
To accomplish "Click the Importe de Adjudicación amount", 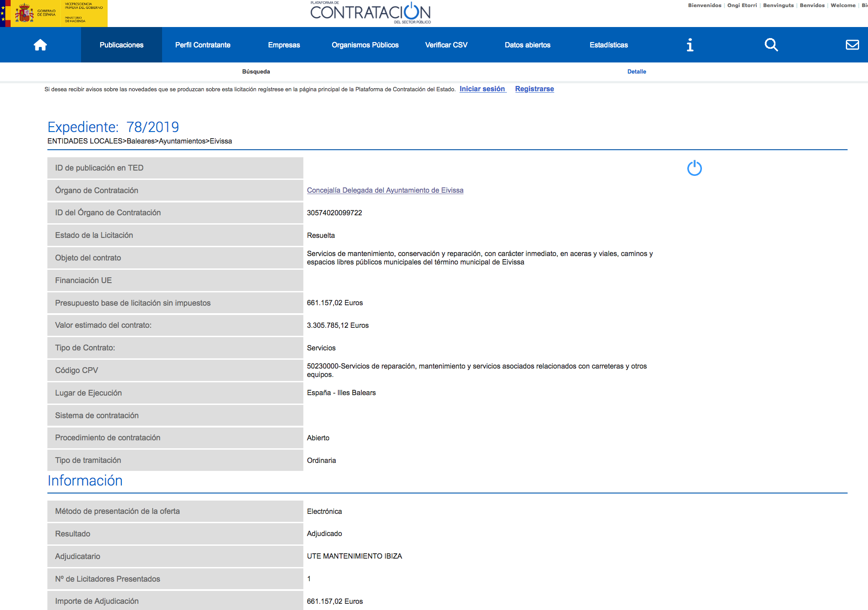I will click(x=335, y=601).
